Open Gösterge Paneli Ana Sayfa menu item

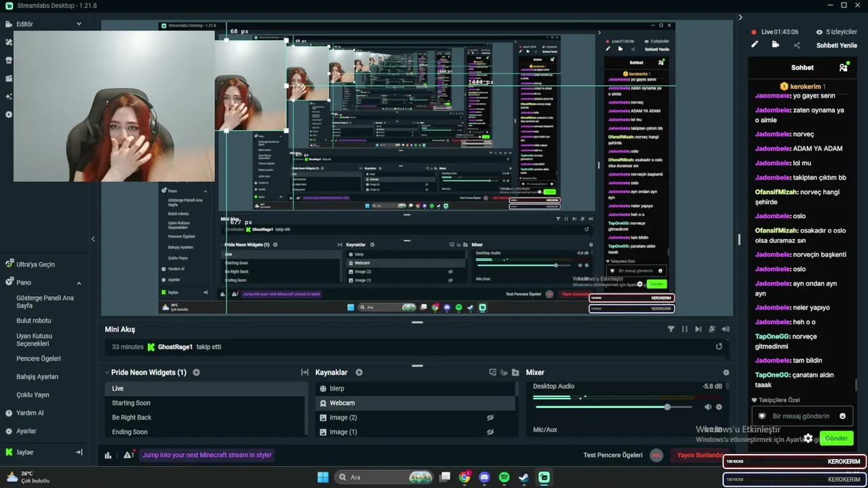pyautogui.click(x=45, y=302)
